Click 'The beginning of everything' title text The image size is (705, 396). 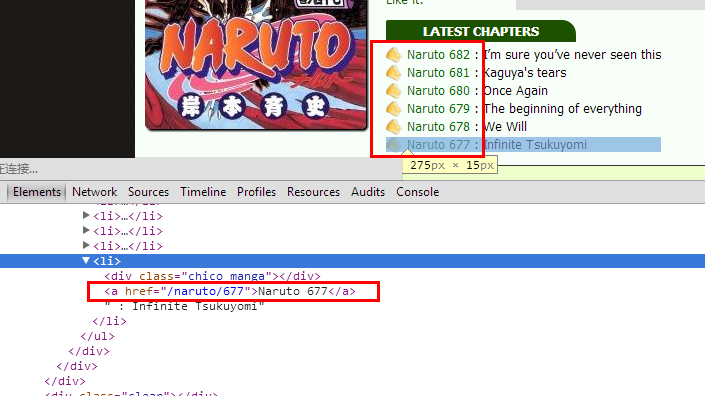point(562,109)
